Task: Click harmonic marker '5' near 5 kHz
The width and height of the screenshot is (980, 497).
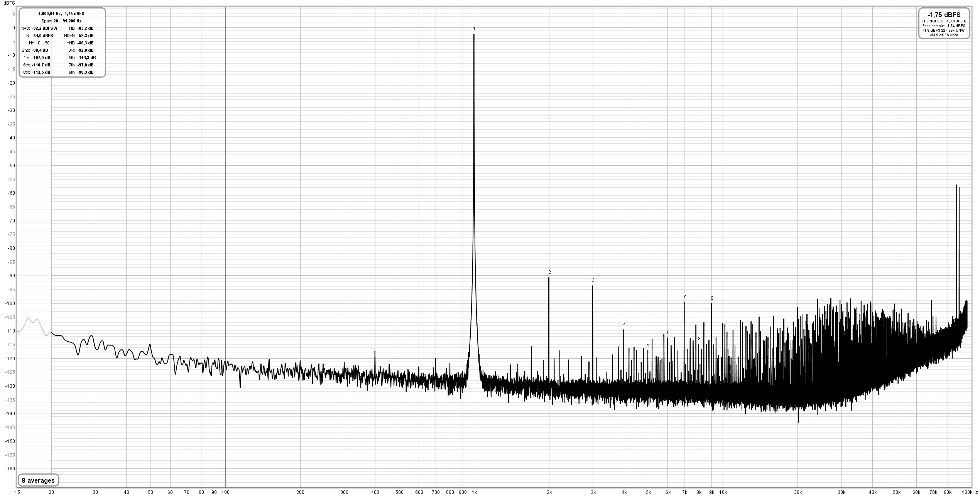Action: click(x=649, y=345)
